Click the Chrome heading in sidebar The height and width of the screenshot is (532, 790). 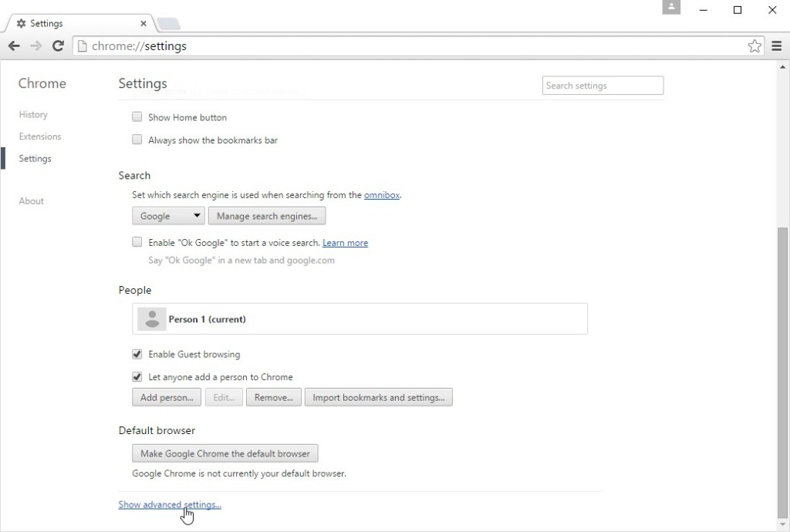click(x=42, y=83)
